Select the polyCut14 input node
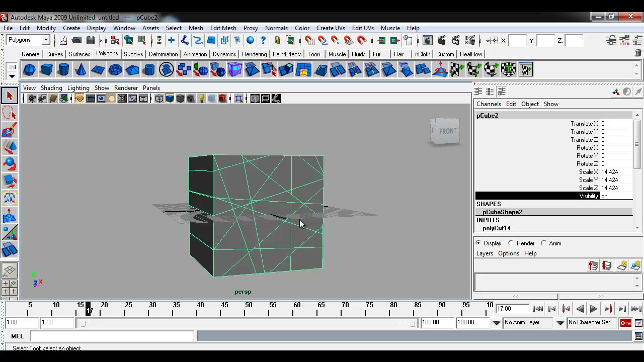The image size is (644, 362). coord(497,228)
